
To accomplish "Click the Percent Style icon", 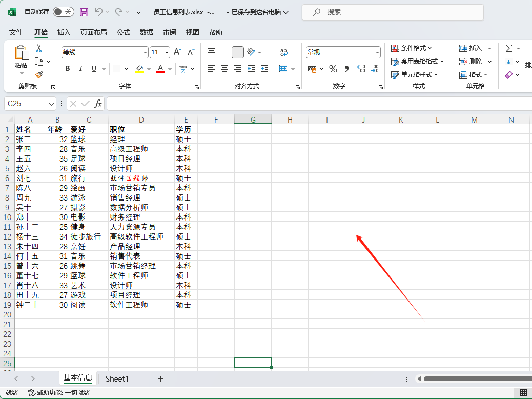I will coord(333,69).
